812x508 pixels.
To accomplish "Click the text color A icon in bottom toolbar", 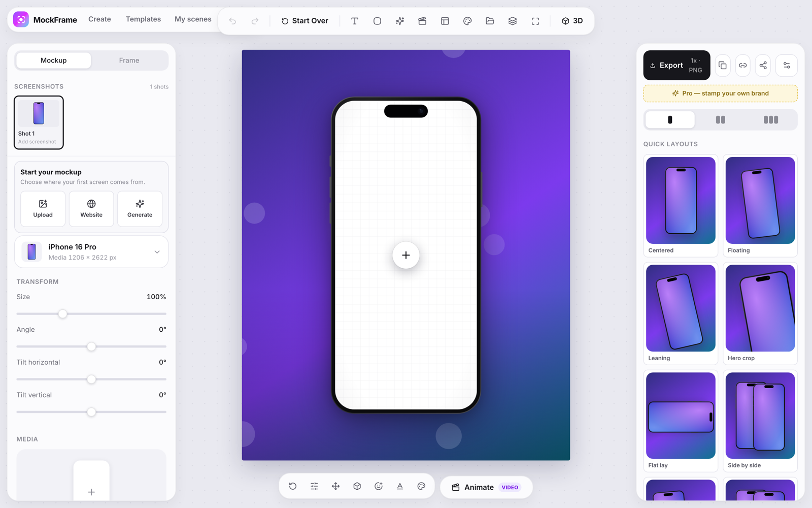I will tap(400, 486).
